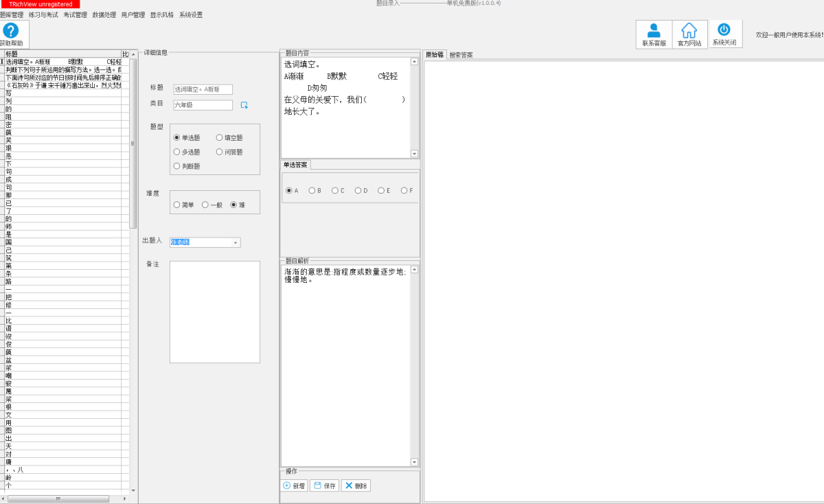Switch to the 搜索答案 tab
Image resolution: width=824 pixels, height=504 pixels.
461,55
